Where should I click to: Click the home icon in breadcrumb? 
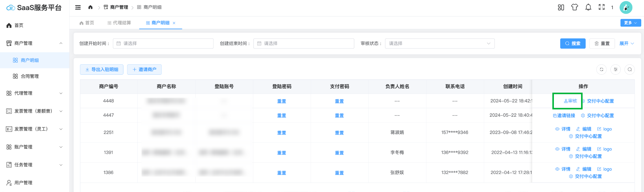click(x=90, y=7)
